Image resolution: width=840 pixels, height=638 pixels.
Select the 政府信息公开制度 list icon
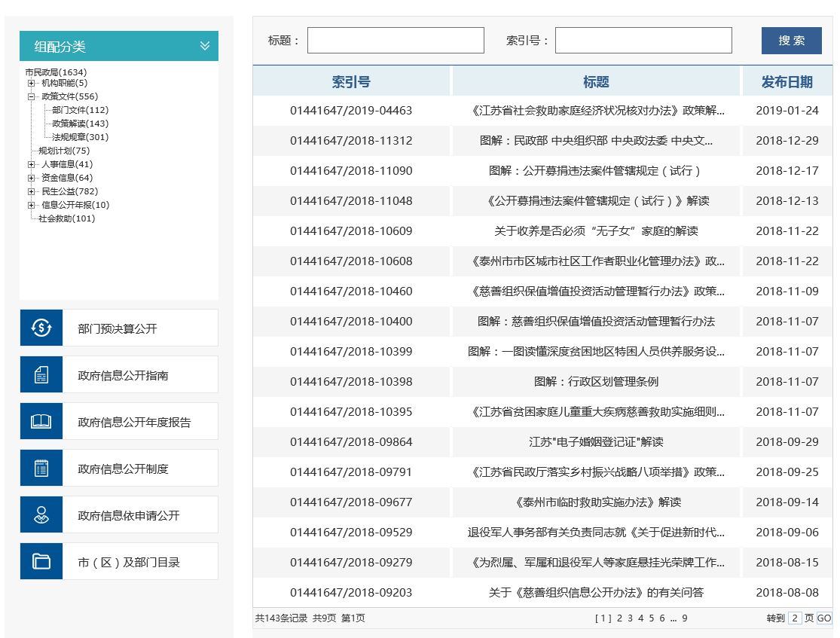coord(41,468)
